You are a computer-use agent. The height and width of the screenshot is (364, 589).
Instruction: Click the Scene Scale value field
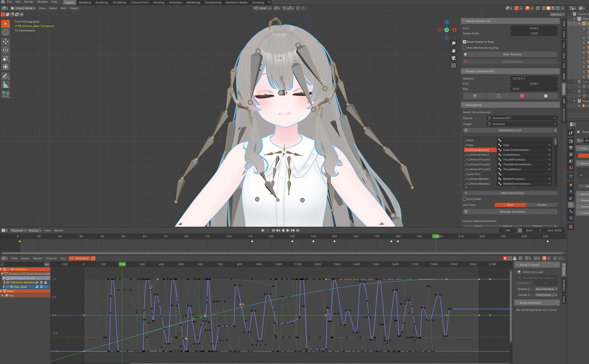click(x=534, y=33)
